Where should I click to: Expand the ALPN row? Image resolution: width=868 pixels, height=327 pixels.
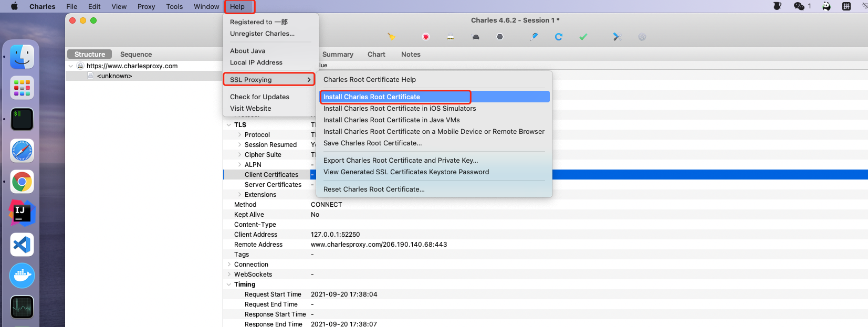click(x=239, y=165)
